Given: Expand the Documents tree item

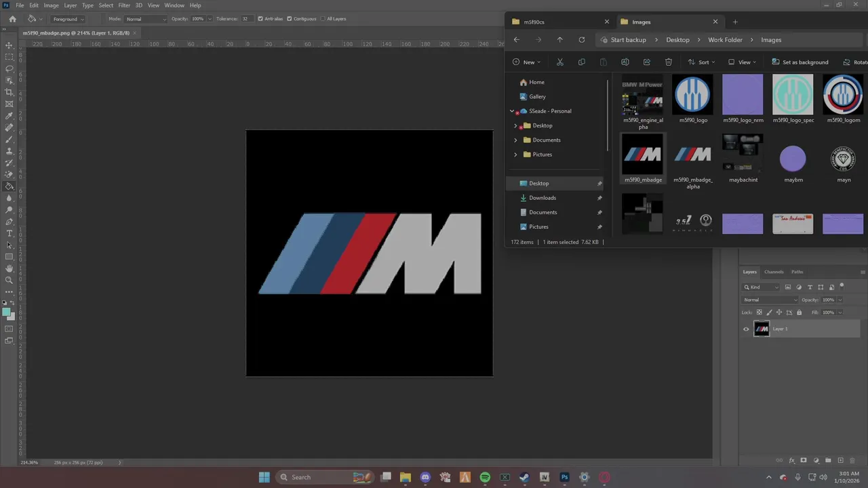Looking at the screenshot, I should [515, 140].
